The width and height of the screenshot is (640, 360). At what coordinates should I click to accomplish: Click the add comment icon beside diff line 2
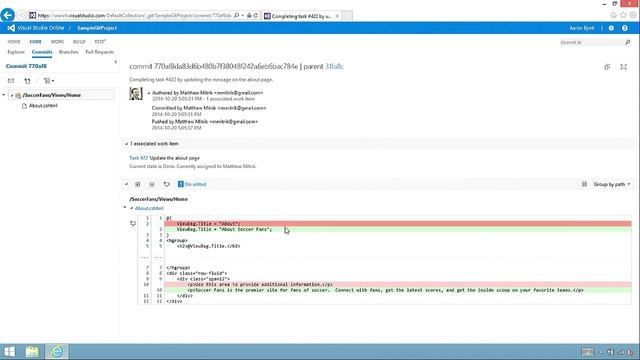click(133, 224)
